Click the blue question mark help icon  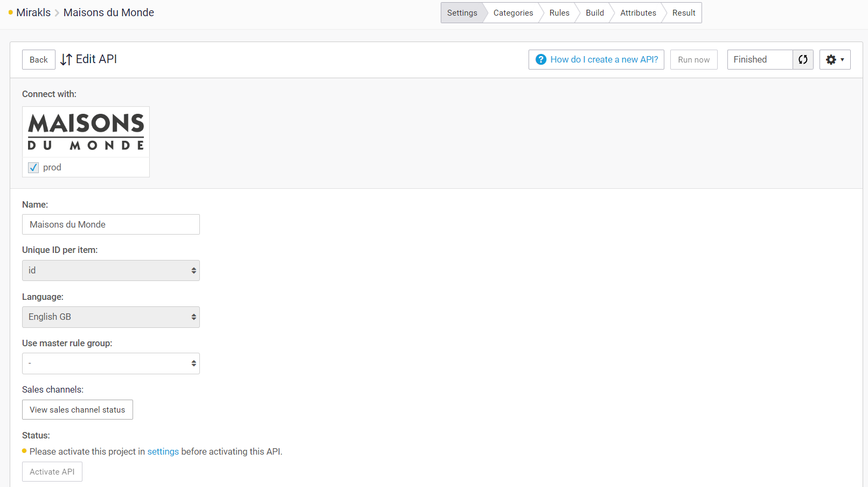pyautogui.click(x=541, y=59)
